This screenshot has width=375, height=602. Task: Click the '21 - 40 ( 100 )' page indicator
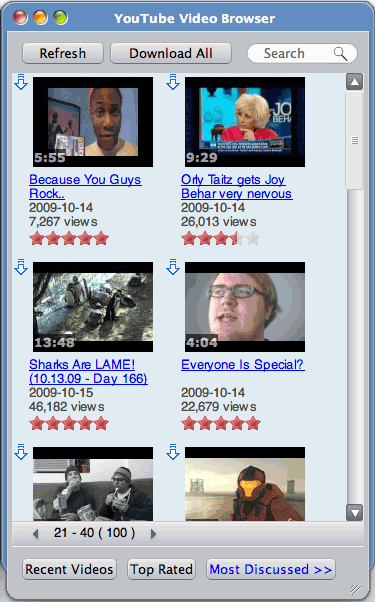[94, 533]
